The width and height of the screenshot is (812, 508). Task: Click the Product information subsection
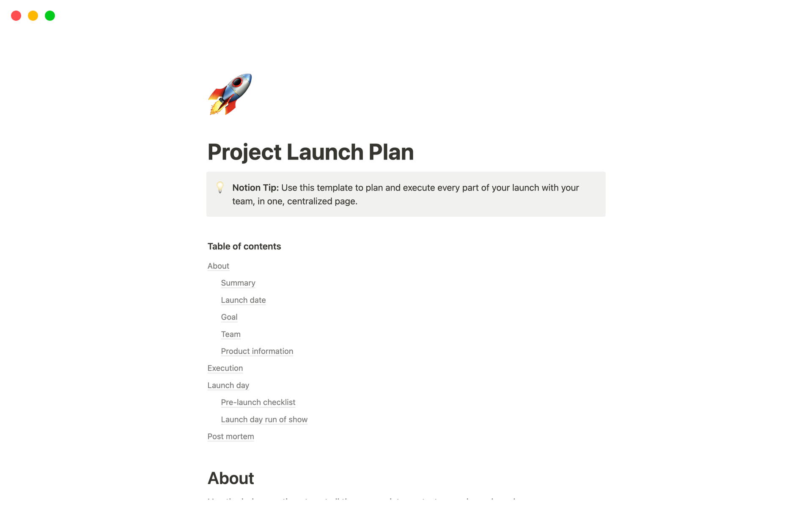[257, 351]
